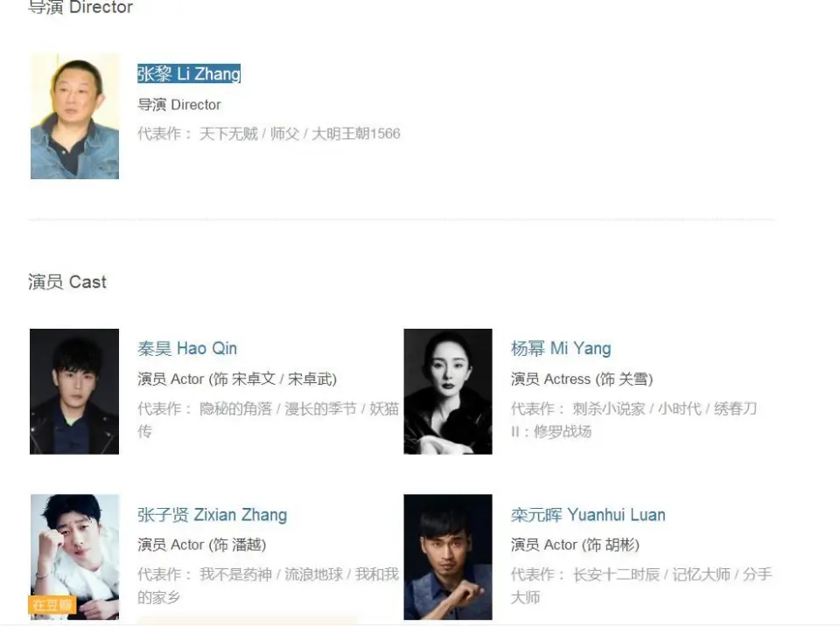This screenshot has width=840, height=626.
Task: Click the 流浪地球 title text
Action: tap(313, 574)
